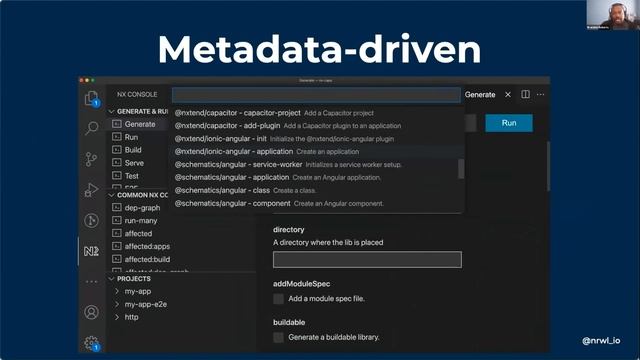640x360 pixels.
Task: Click the terminal icon beside affected:apps
Action: point(117,246)
